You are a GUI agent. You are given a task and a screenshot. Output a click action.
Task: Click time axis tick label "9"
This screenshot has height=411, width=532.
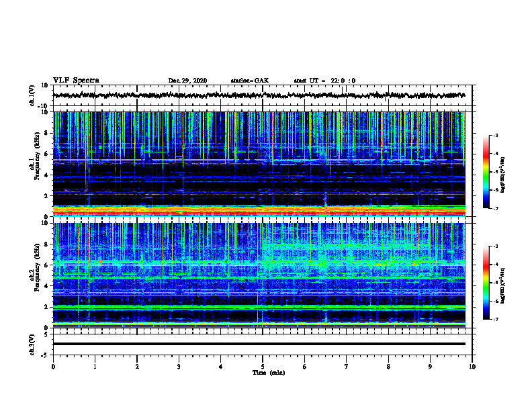(430, 367)
